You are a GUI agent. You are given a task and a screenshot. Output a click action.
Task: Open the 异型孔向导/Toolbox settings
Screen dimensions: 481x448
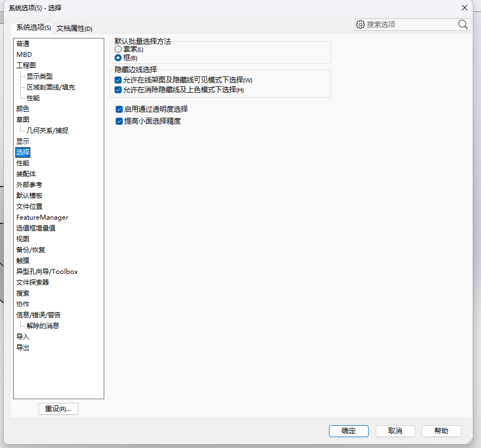tap(46, 271)
